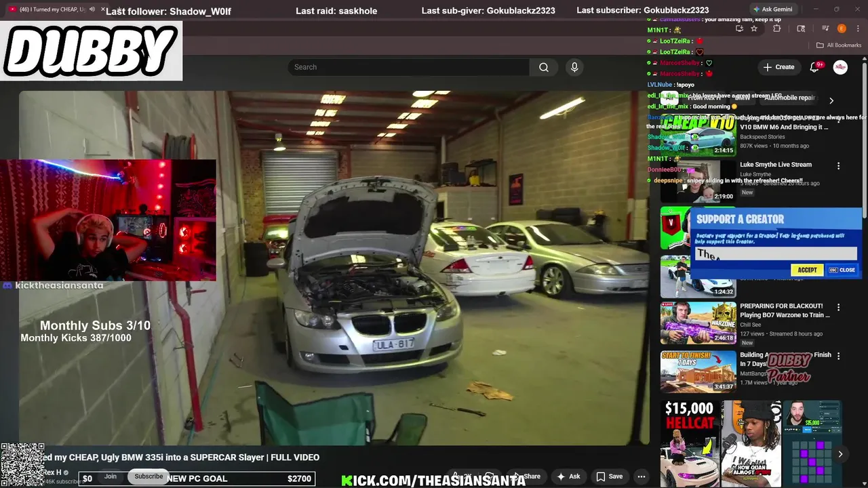868x488 pixels.
Task: Click Ask Gemini in browser title bar
Action: point(772,9)
